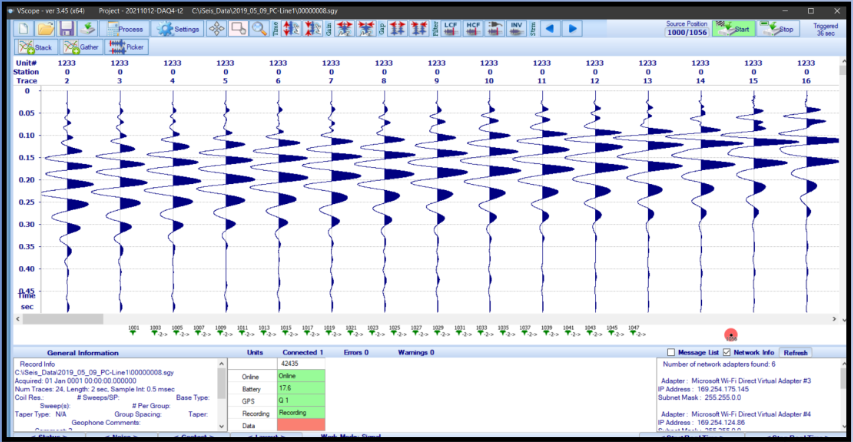Enable the Message List checkbox
Image resolution: width=853 pixels, height=442 pixels.
coord(671,352)
